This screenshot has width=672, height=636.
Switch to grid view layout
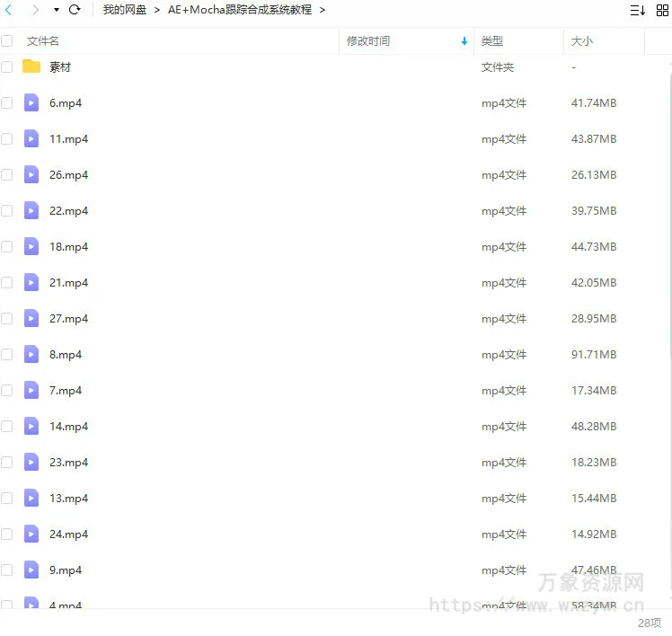(662, 10)
